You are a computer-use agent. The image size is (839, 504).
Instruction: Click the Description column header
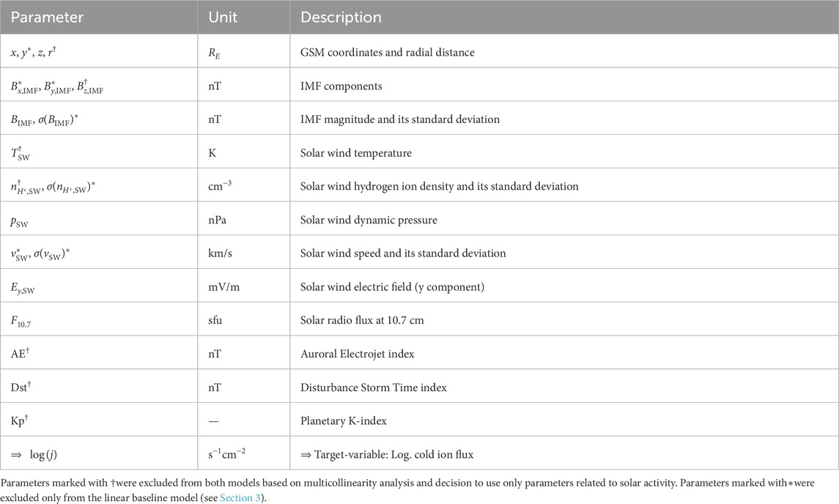tap(341, 17)
